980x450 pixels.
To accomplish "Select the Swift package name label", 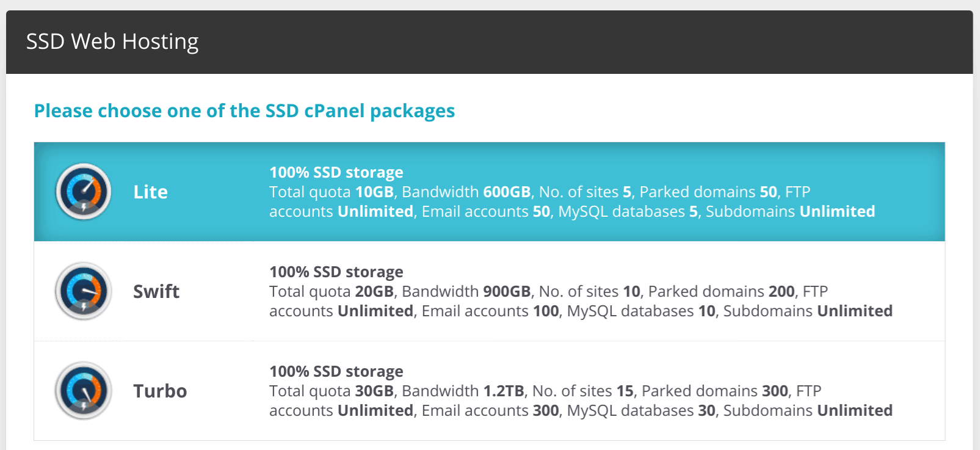I will point(156,291).
